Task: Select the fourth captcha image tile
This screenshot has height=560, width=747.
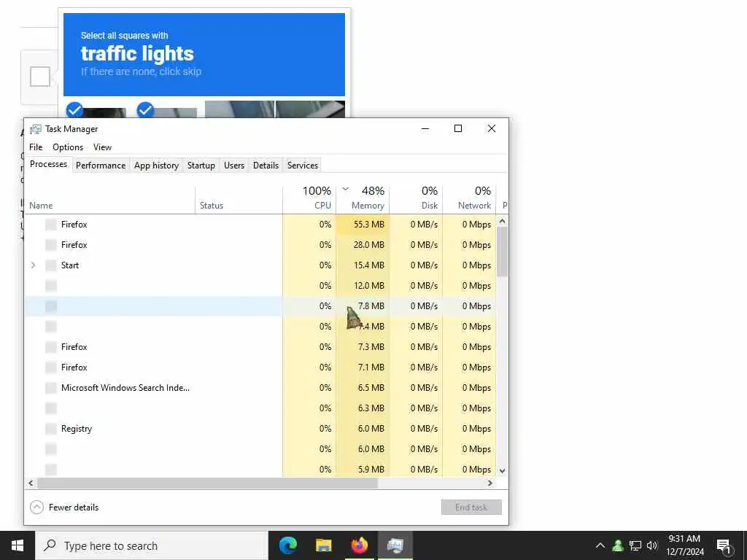Action: (x=311, y=109)
